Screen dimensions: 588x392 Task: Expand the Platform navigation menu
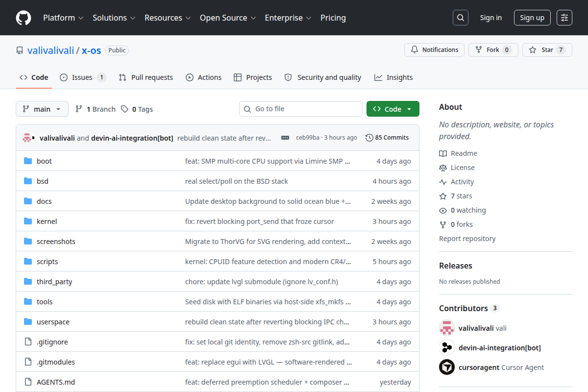pyautogui.click(x=63, y=18)
